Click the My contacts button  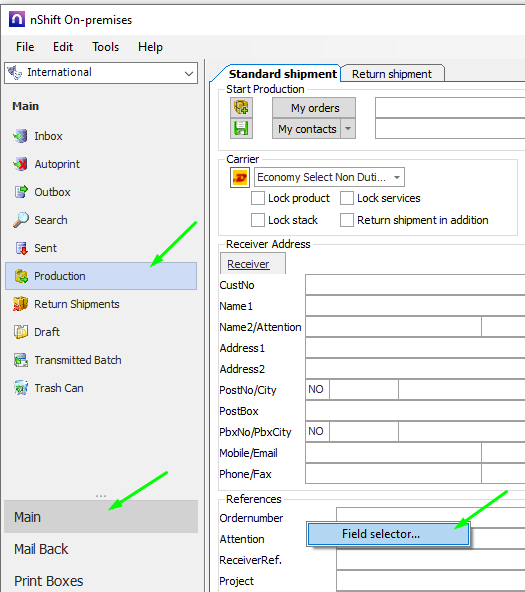[307, 129]
